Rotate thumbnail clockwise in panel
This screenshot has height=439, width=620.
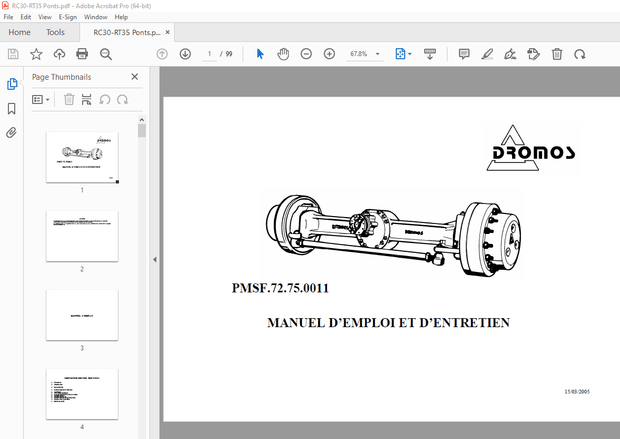pos(123,99)
